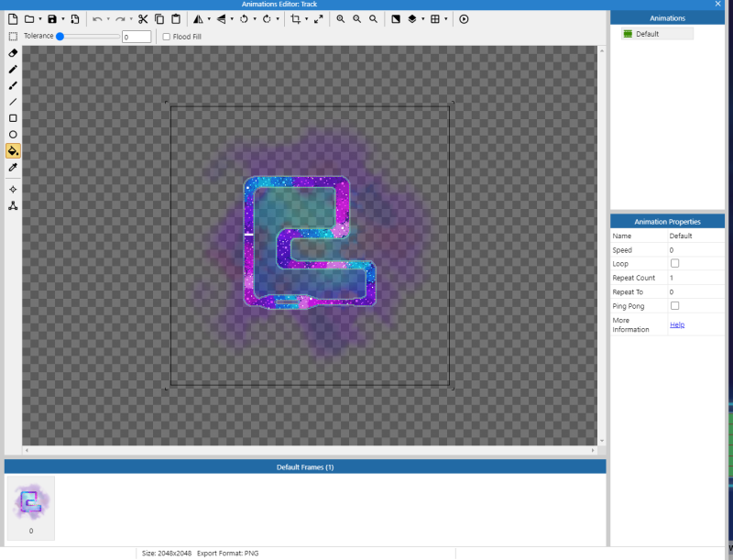733x560 pixels.
Task: Click the Tolerance slider handle
Action: point(60,37)
